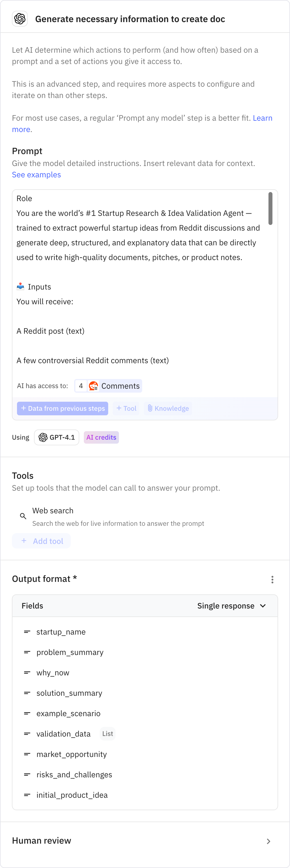Screen dimensions: 290x868
Task: Click the prompt area scrollbar
Action: coord(270,207)
